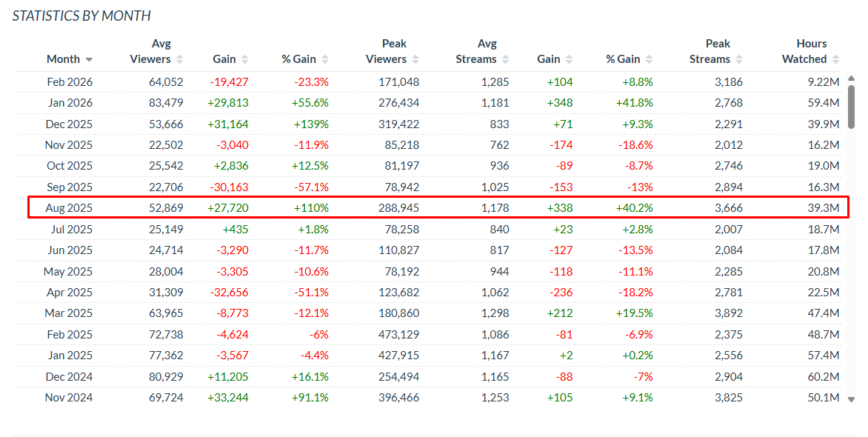Click the +212 streams gain value
This screenshot has width=868, height=437.
click(x=560, y=313)
